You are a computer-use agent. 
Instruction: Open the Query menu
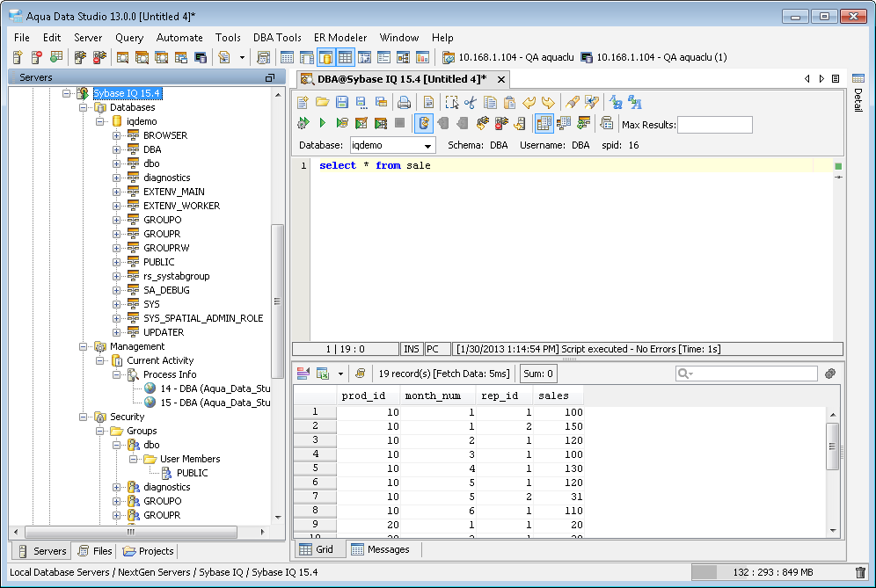tap(129, 38)
